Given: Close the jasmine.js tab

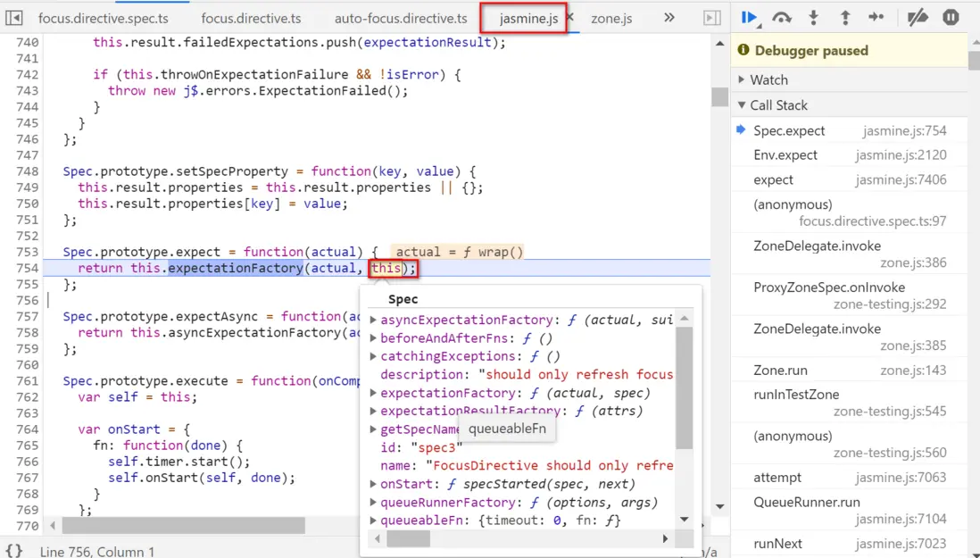Looking at the screenshot, I should pos(570,18).
